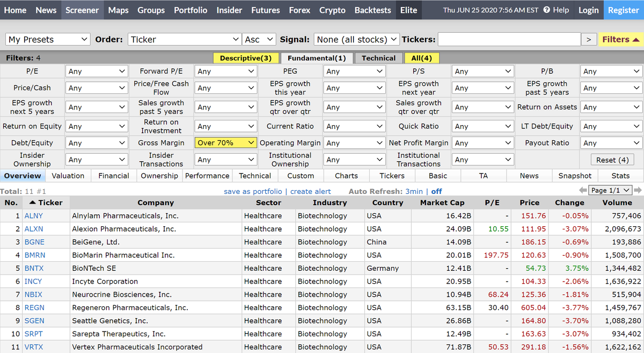The image size is (644, 353).
Task: Open the Return on Assets dropdown
Action: (x=611, y=107)
